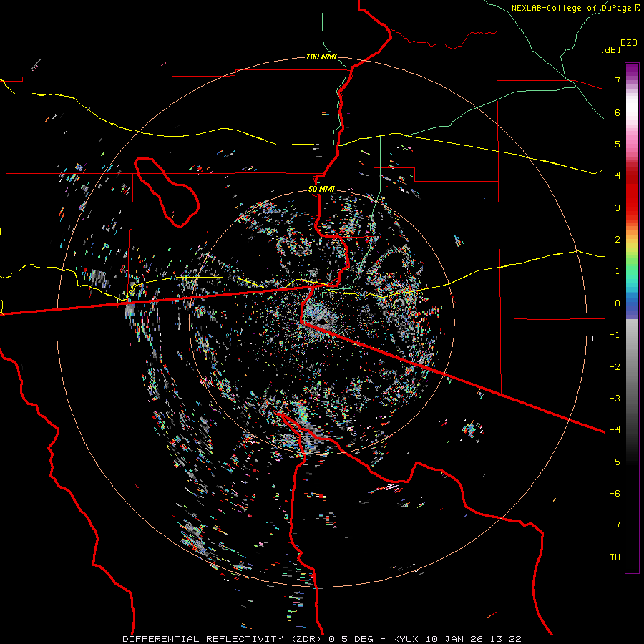Click the ZDR color scale bar

632,318
